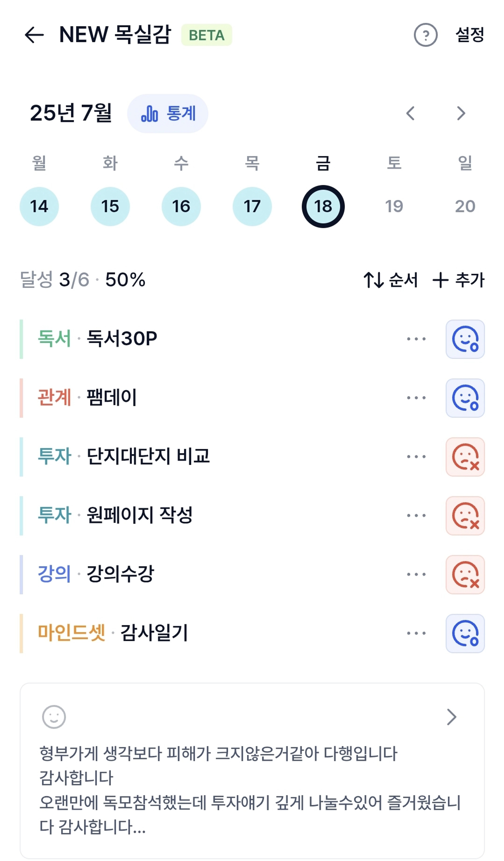Image resolution: width=504 pixels, height=861 pixels.
Task: Select date 17 Thursday
Action: tap(252, 206)
